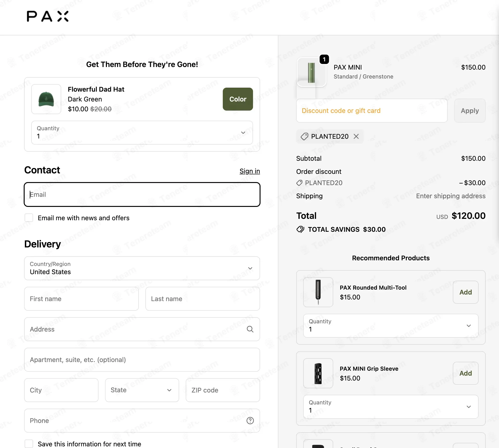Viewport: 499px width, 448px height.
Task: Click the PAX Rounded Multi-Tool thumbnail
Action: point(318,292)
